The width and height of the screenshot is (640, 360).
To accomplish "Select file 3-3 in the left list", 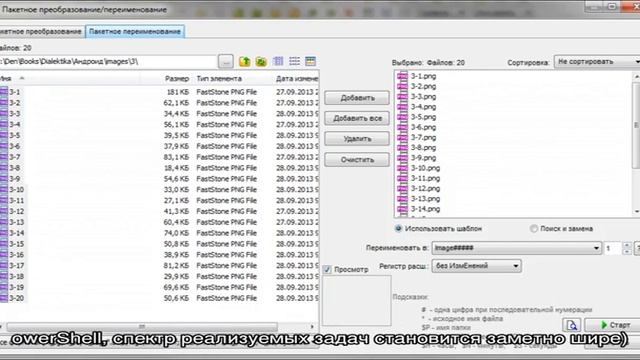I will click(15, 113).
